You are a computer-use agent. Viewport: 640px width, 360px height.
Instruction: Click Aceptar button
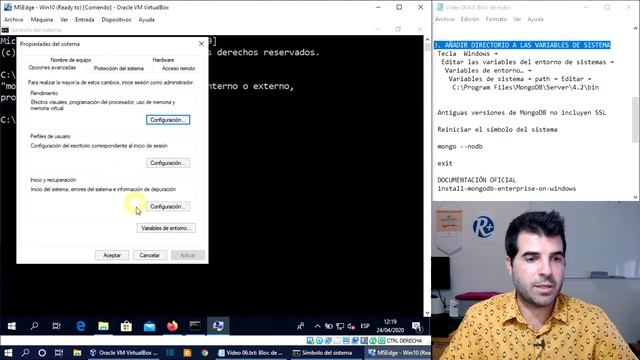coord(112,255)
